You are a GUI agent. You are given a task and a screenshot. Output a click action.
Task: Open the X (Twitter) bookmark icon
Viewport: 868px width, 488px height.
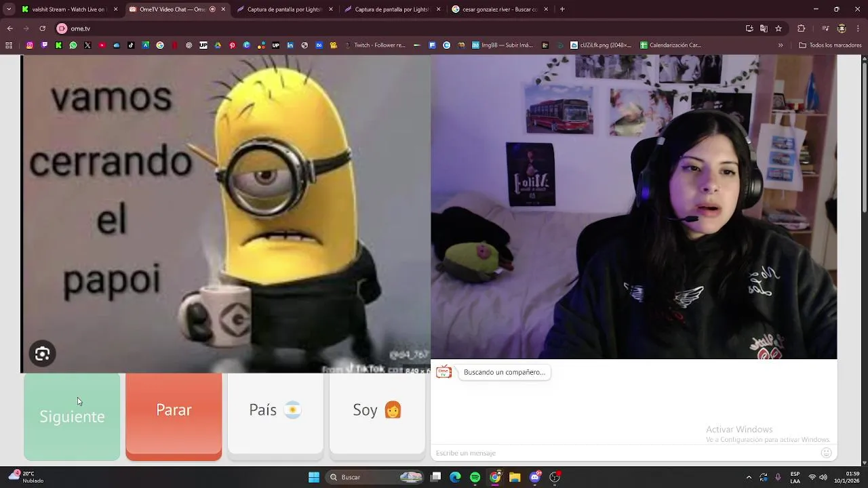coord(87,45)
